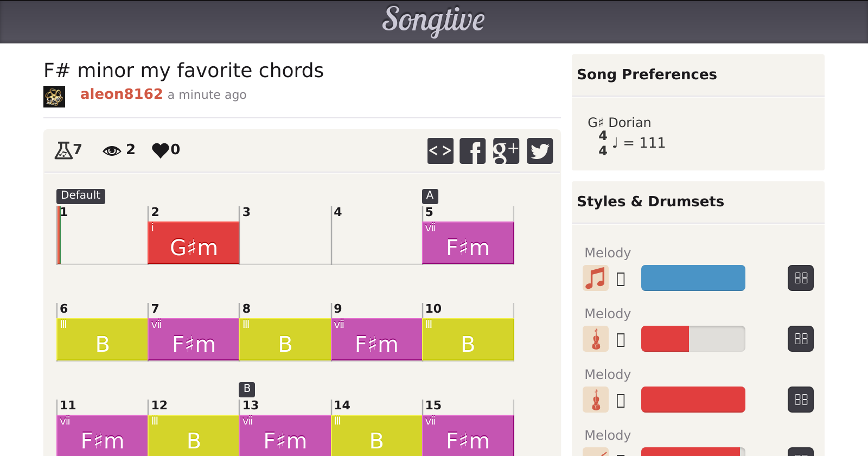Click the heart icon to like song
868x456 pixels.
coord(161,150)
